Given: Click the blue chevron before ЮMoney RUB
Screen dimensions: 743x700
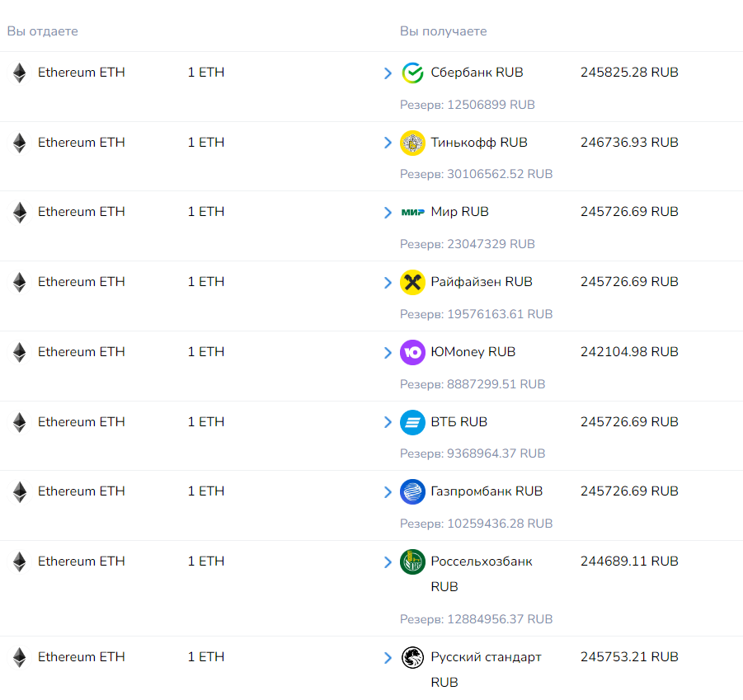Looking at the screenshot, I should click(x=388, y=352).
